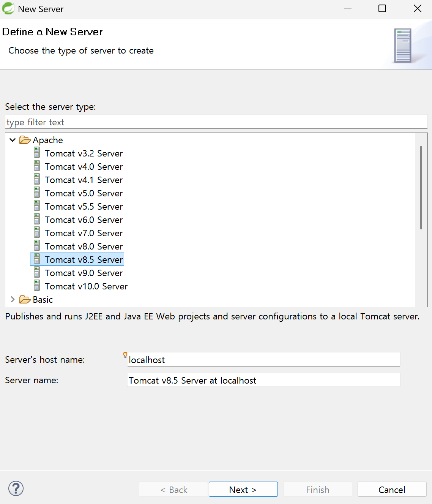Image resolution: width=432 pixels, height=504 pixels.
Task: Click the Tomcat v6.0 Server icon
Action: 37,219
